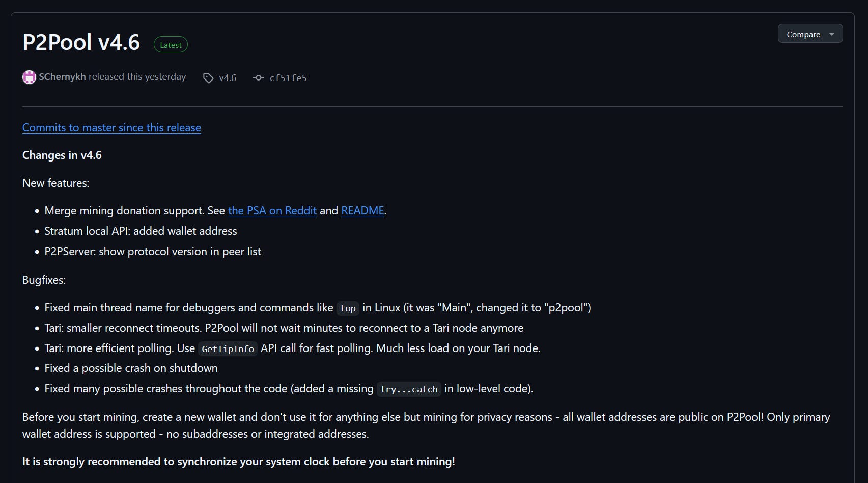Image resolution: width=868 pixels, height=483 pixels.
Task: Click the paragraph starting 'Before you start mining'
Action: (x=426, y=425)
